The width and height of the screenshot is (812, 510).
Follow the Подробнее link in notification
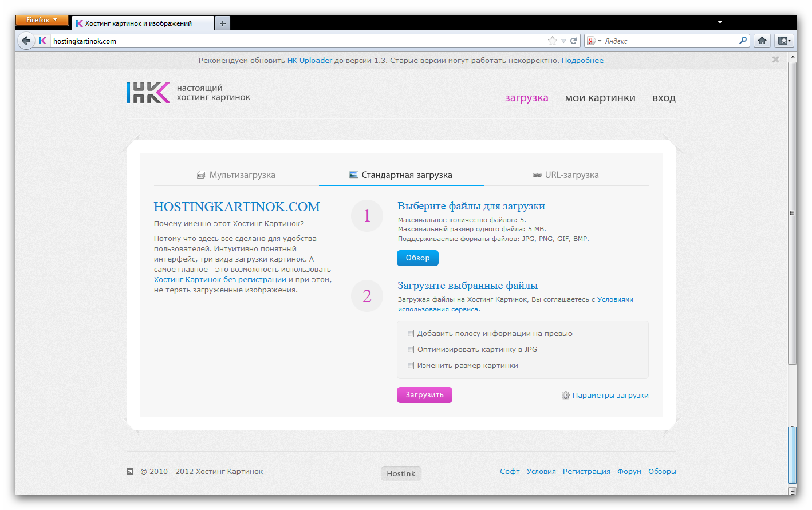click(x=582, y=60)
